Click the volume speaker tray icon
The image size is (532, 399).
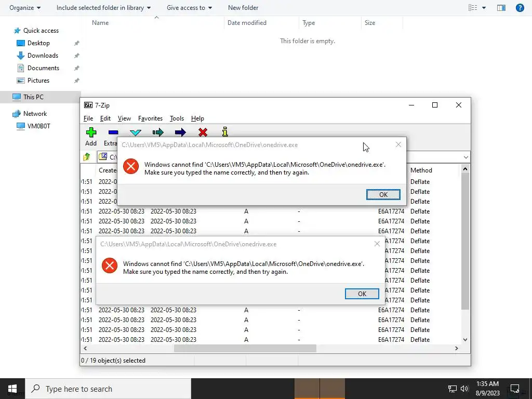tap(464, 389)
